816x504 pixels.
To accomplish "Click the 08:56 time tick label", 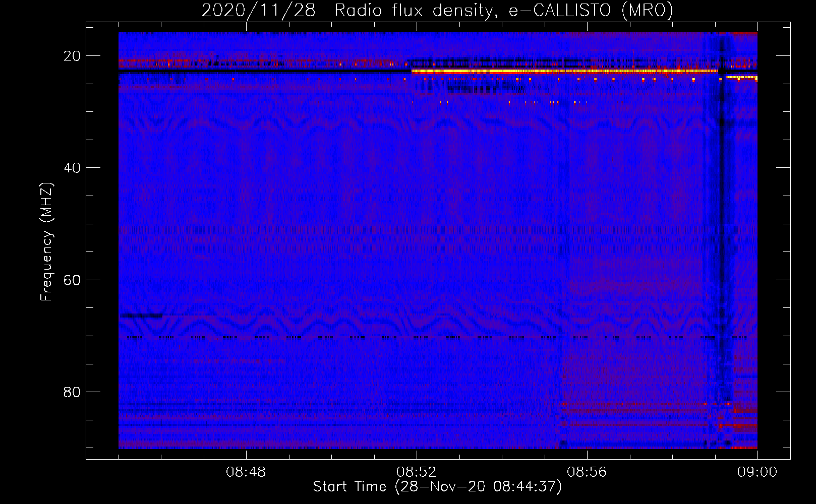I will click(x=587, y=472).
